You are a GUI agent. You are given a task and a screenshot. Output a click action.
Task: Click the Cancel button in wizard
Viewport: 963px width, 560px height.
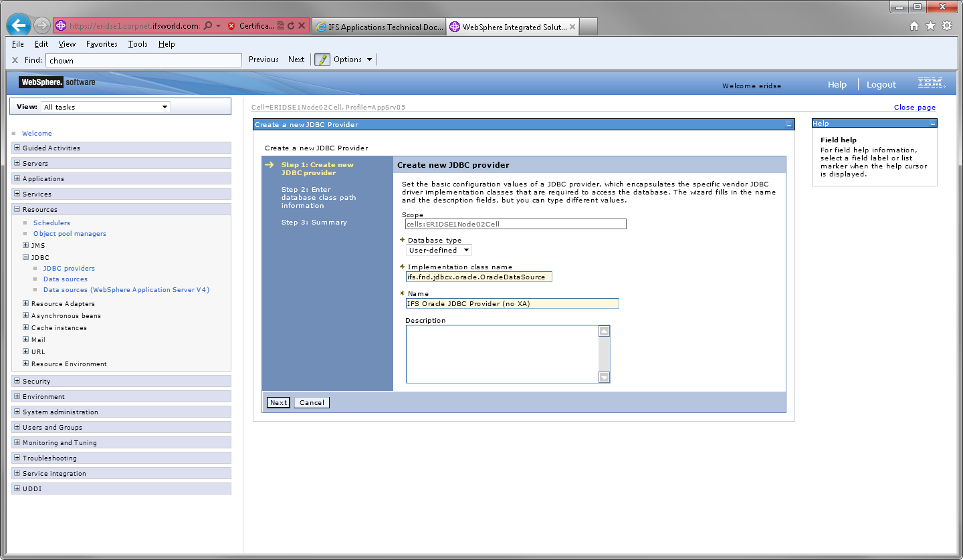tap(312, 402)
